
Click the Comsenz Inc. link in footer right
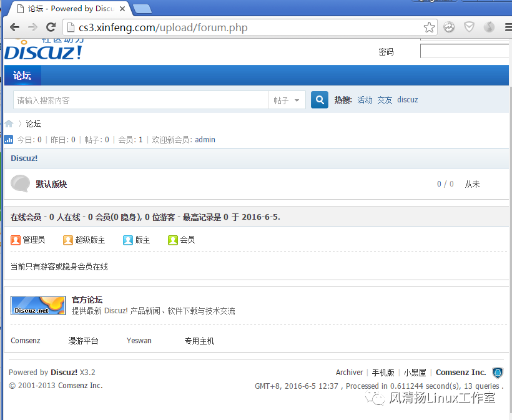point(461,373)
